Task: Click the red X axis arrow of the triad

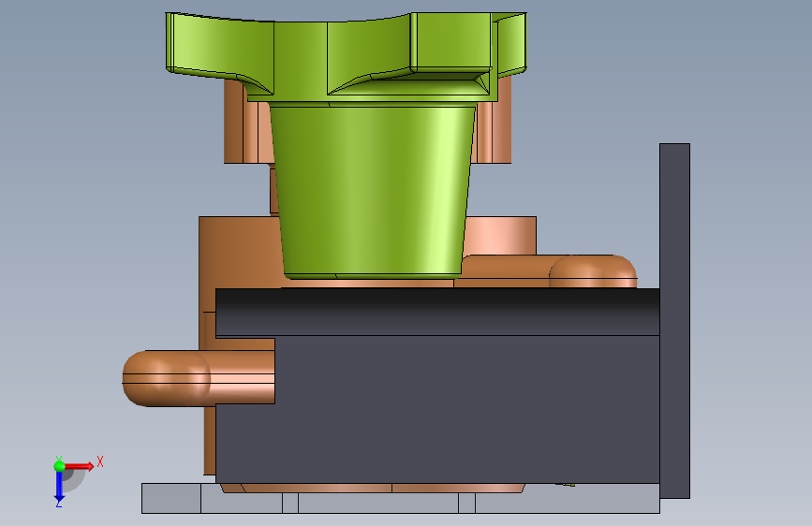Action: 79,466
